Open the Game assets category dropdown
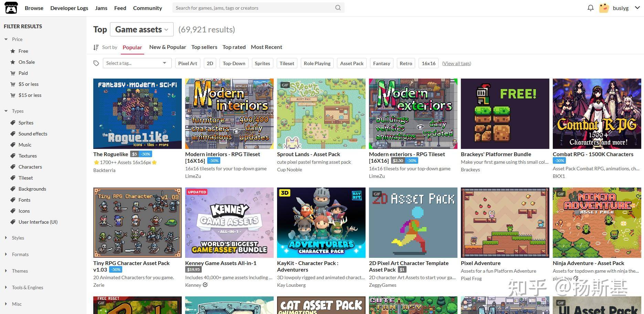 (x=142, y=29)
